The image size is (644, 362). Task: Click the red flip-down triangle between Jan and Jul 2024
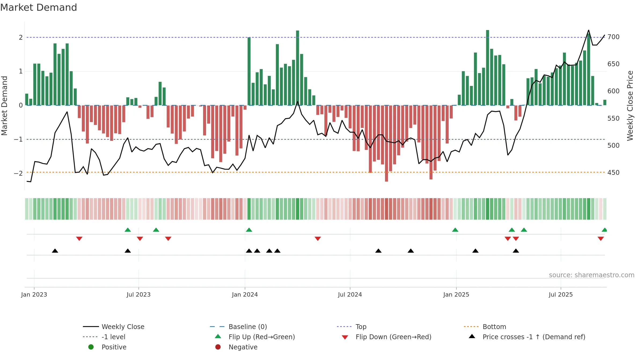point(318,239)
